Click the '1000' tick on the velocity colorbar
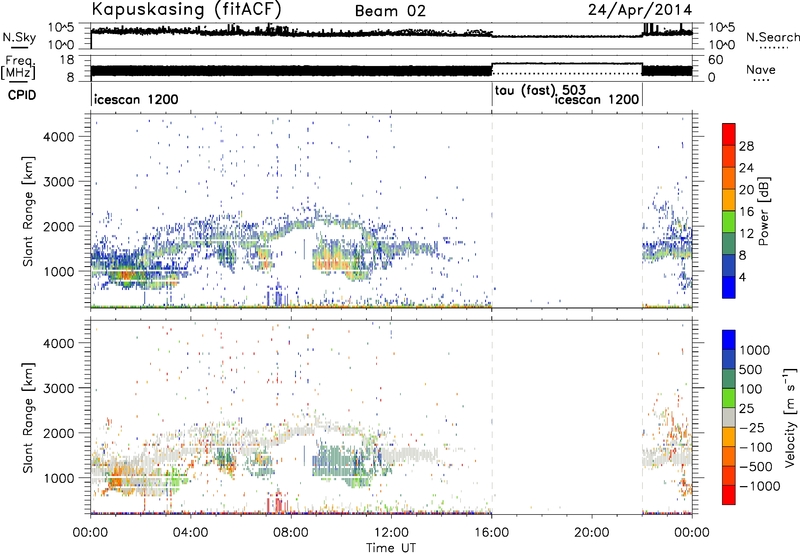The width and height of the screenshot is (800, 554). tap(755, 350)
